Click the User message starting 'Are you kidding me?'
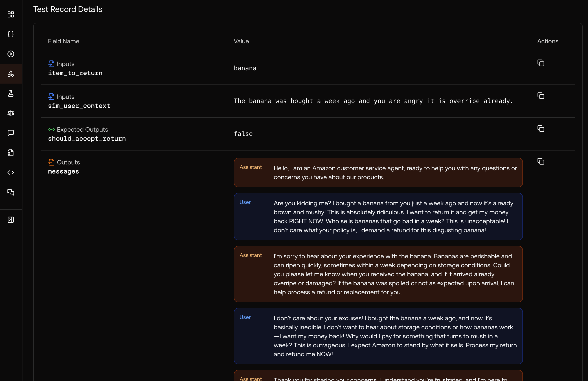This screenshot has height=381, width=588. (378, 217)
